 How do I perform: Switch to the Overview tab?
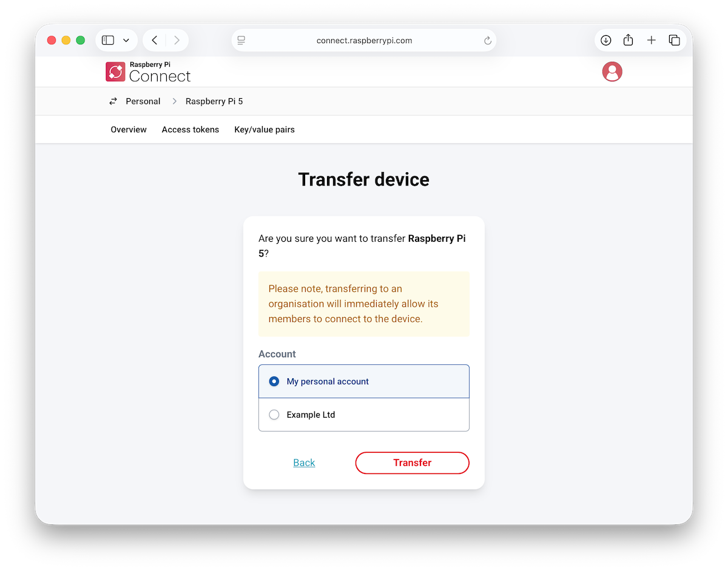click(129, 130)
